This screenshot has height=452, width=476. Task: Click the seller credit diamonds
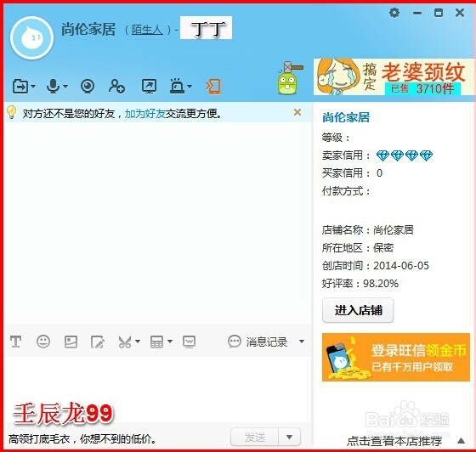pos(405,155)
